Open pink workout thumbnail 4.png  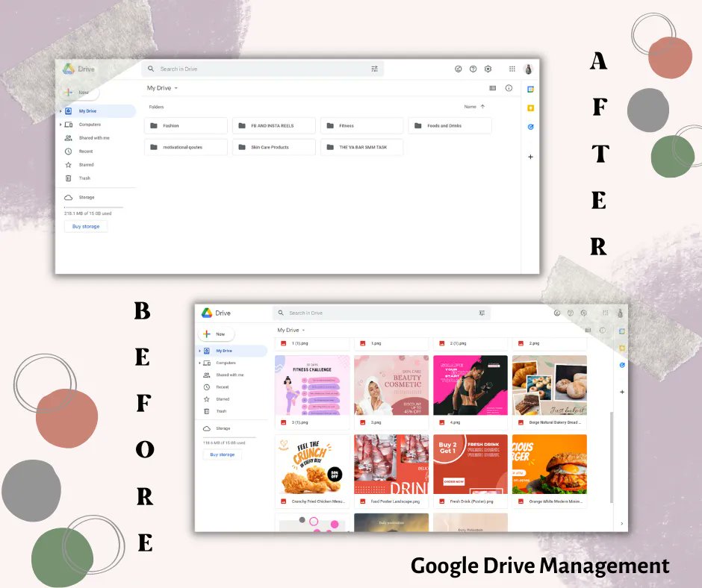click(470, 385)
